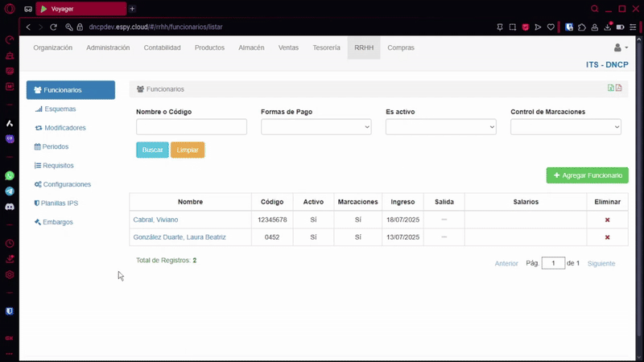Screen dimensions: 644x362
Task: Click the Buscar button
Action: pos(152,150)
